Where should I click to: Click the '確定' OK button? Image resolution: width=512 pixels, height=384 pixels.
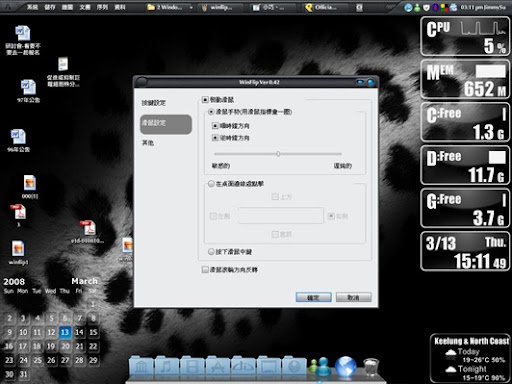click(x=313, y=297)
